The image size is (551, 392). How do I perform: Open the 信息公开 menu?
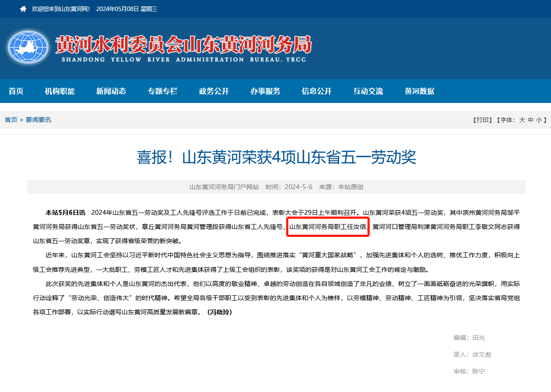[x=317, y=91]
